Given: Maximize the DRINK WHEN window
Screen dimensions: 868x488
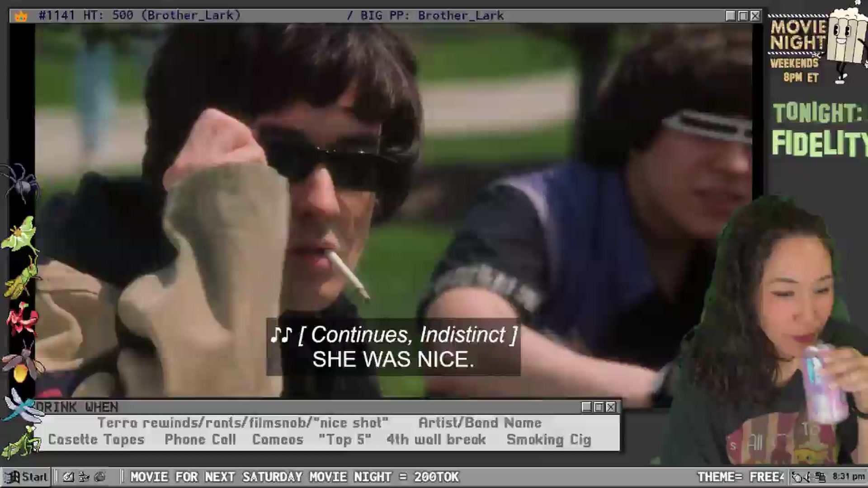Looking at the screenshot, I should click(x=599, y=407).
